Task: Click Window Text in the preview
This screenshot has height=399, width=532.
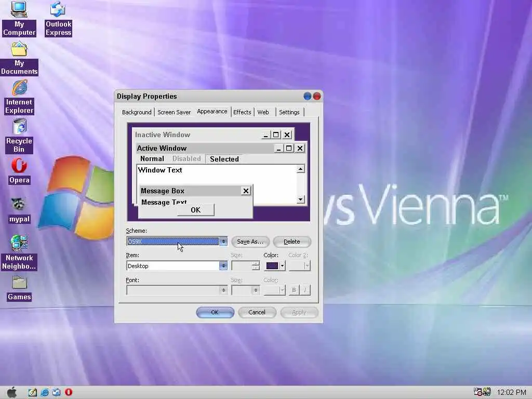Action: [160, 170]
